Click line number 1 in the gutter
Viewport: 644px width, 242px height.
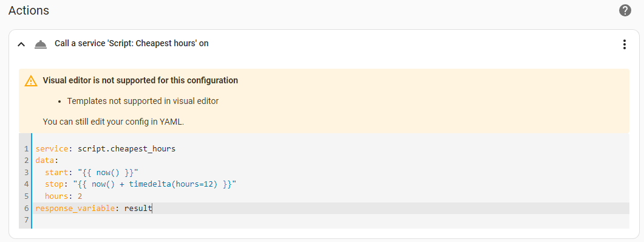click(26, 148)
